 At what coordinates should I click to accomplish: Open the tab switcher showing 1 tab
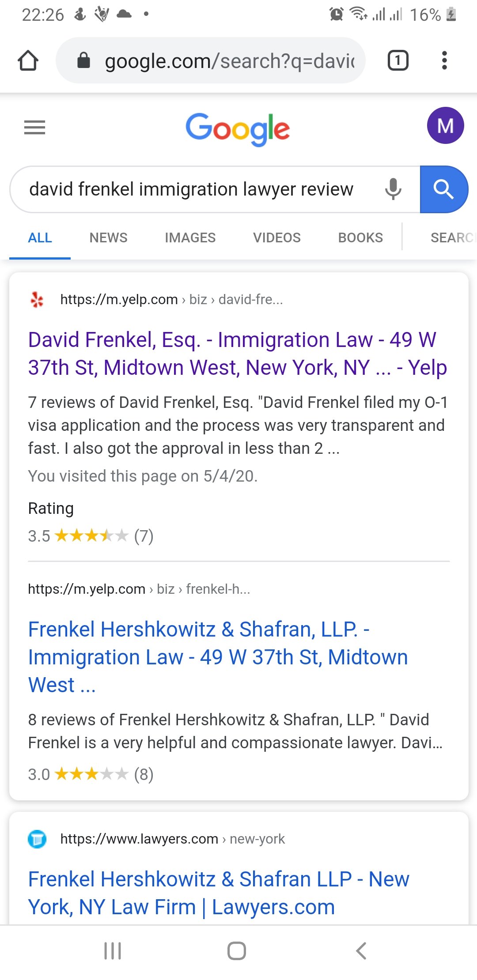398,60
